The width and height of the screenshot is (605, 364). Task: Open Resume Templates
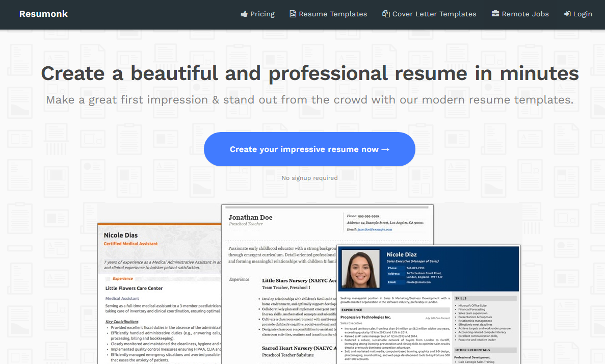coord(328,14)
